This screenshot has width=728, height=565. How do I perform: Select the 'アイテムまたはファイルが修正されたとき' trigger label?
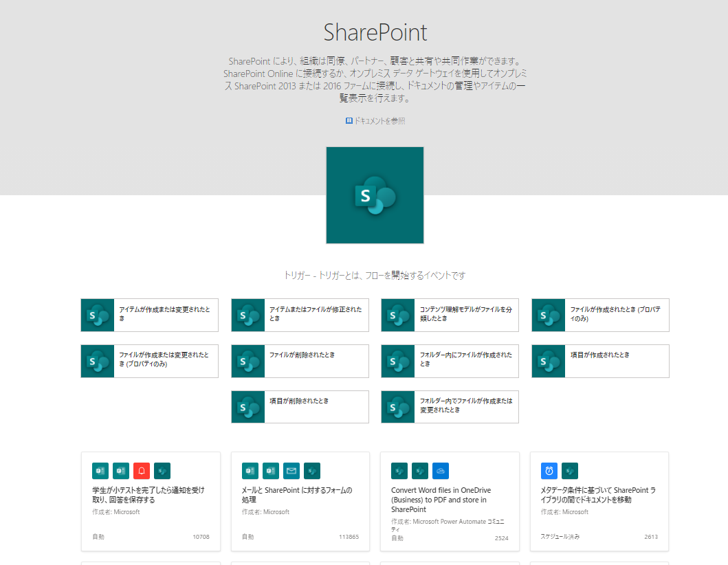pos(316,314)
